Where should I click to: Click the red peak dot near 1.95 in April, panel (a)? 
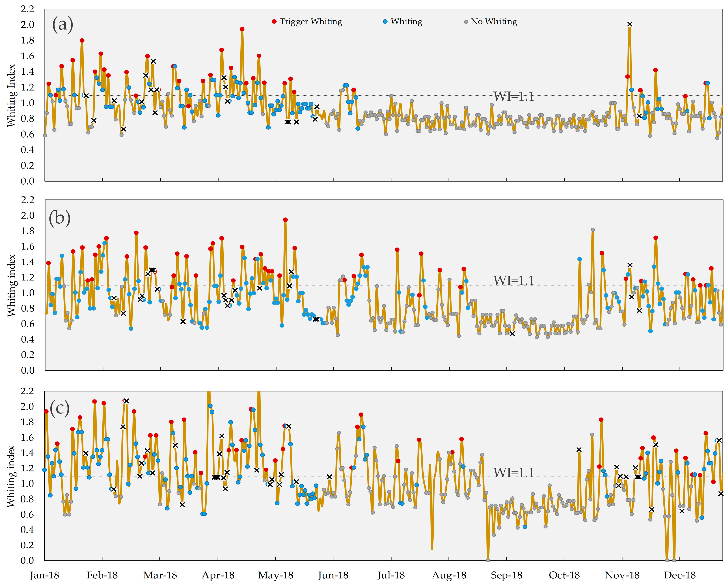point(242,29)
